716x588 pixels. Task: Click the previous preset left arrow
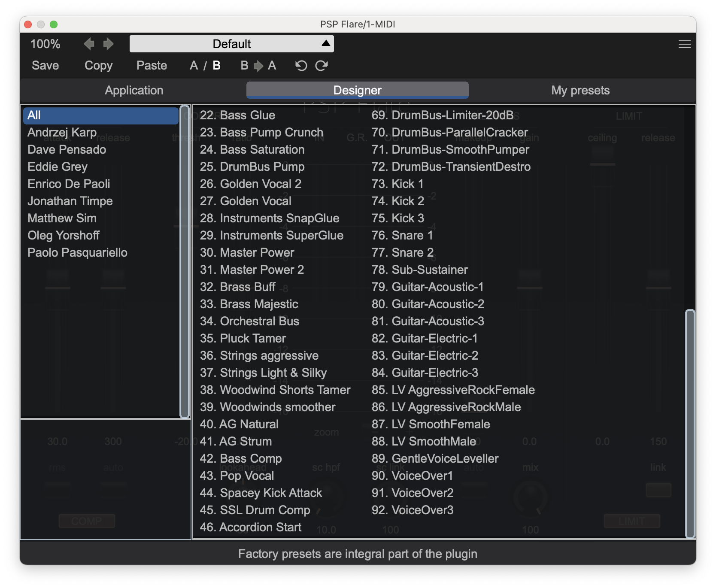click(x=89, y=44)
